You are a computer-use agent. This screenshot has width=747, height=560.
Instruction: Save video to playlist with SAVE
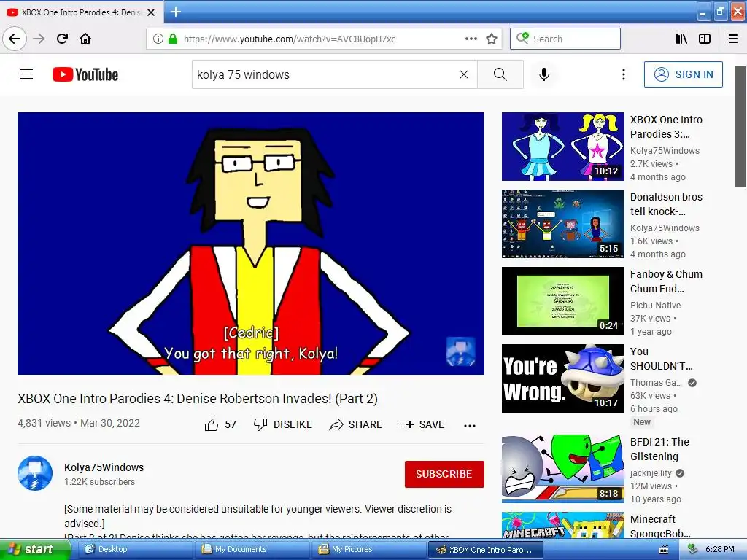click(x=422, y=424)
